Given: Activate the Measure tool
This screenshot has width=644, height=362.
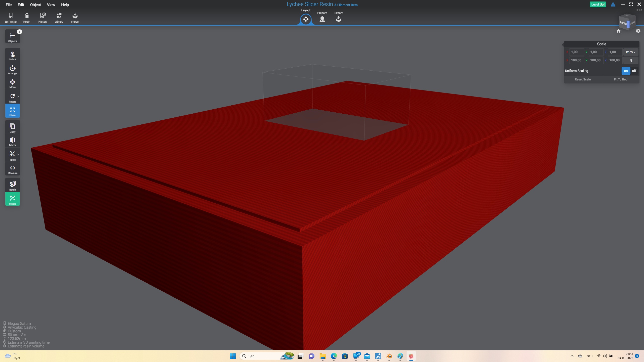Looking at the screenshot, I should click(x=12, y=169).
